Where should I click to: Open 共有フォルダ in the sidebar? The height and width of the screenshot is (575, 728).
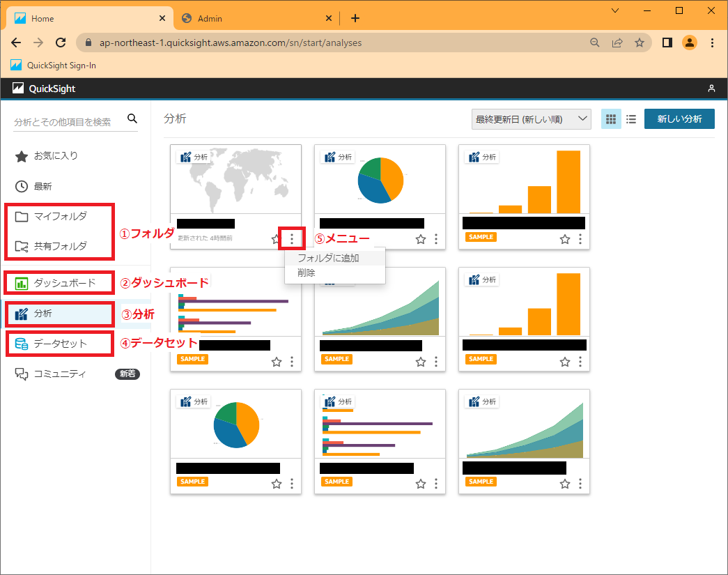click(x=51, y=246)
